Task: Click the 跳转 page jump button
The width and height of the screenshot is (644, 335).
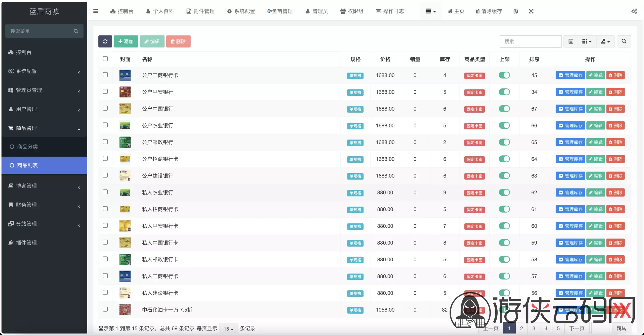Action: pyautogui.click(x=621, y=328)
